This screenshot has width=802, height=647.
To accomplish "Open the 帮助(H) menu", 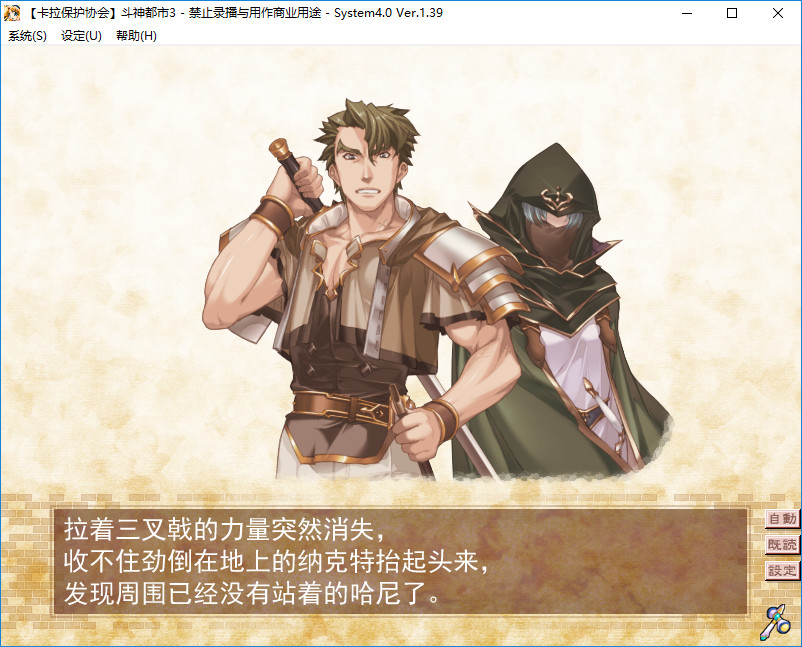I will coord(136,36).
